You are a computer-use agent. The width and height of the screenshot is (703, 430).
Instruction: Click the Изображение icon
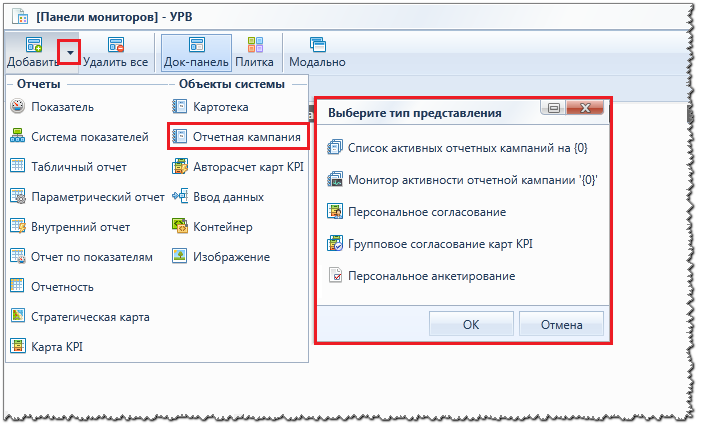(x=179, y=256)
